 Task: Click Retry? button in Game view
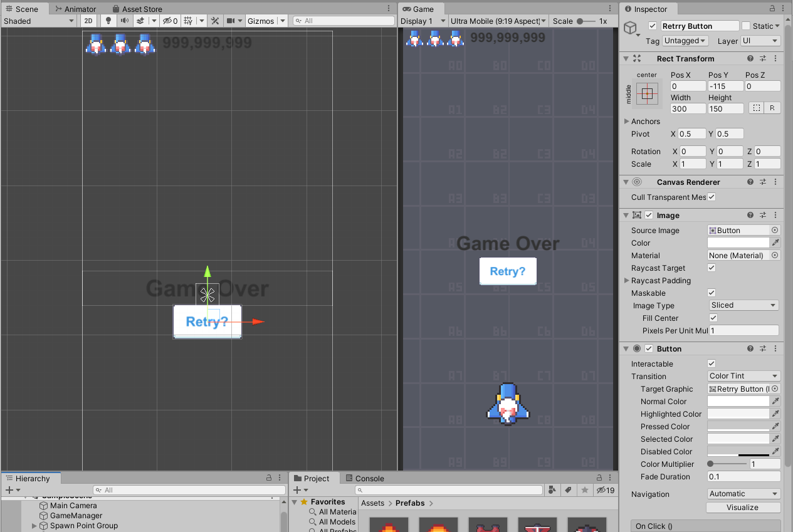click(x=508, y=271)
